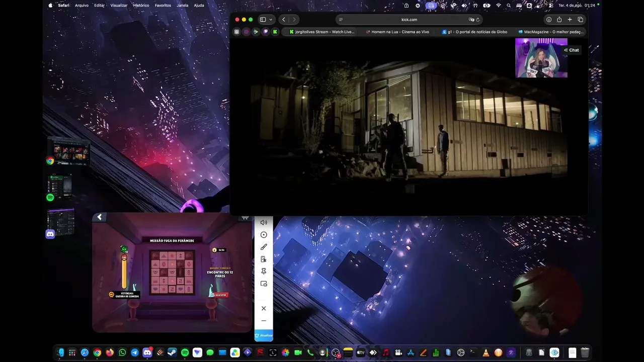
Task: Switch to the MacMagazine tab
Action: point(551,32)
